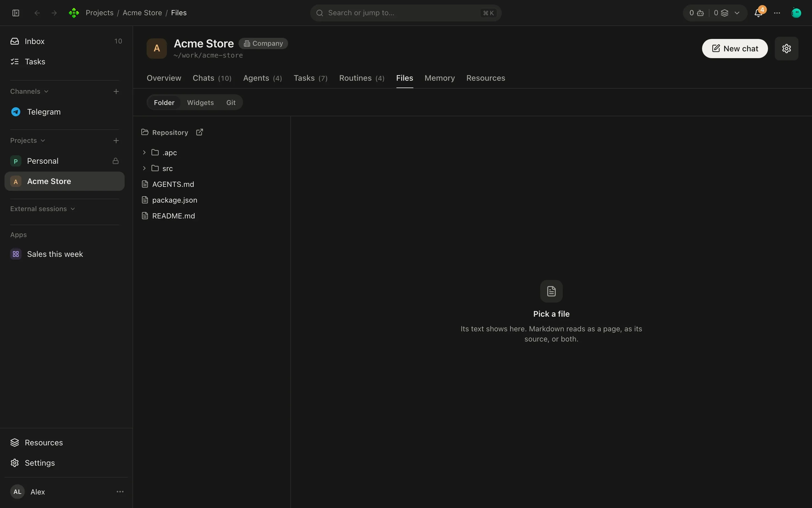Select the Personal project
812x508 pixels.
pos(64,161)
